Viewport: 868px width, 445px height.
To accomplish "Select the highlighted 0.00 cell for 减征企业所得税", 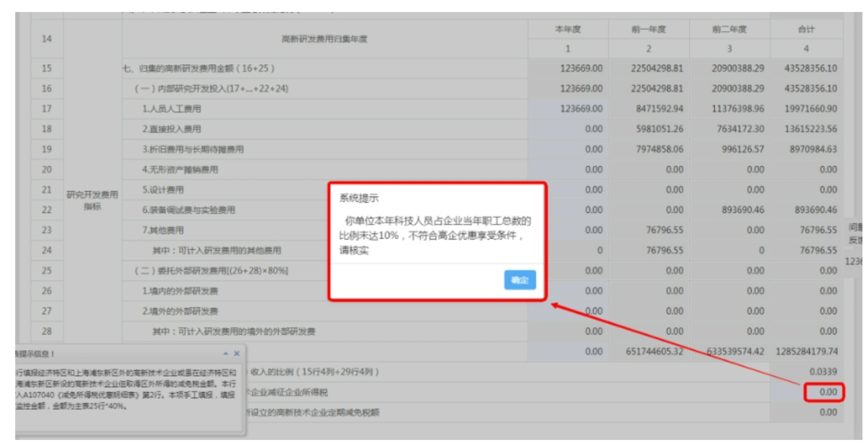I will [824, 392].
